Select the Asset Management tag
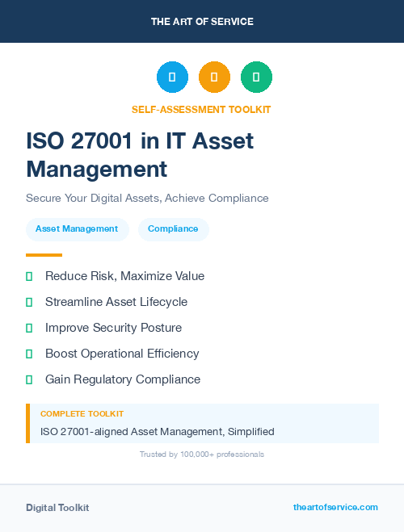Image resolution: width=404 pixels, height=532 pixels. pyautogui.click(x=78, y=229)
